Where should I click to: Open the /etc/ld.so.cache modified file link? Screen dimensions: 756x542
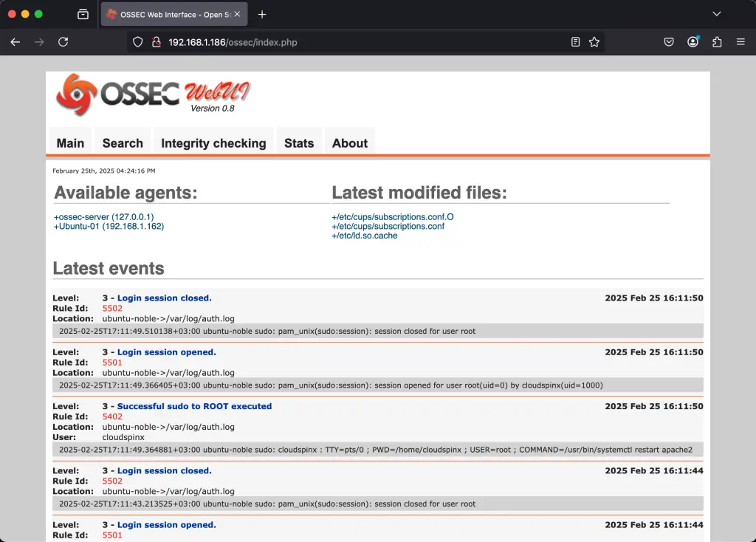click(365, 236)
